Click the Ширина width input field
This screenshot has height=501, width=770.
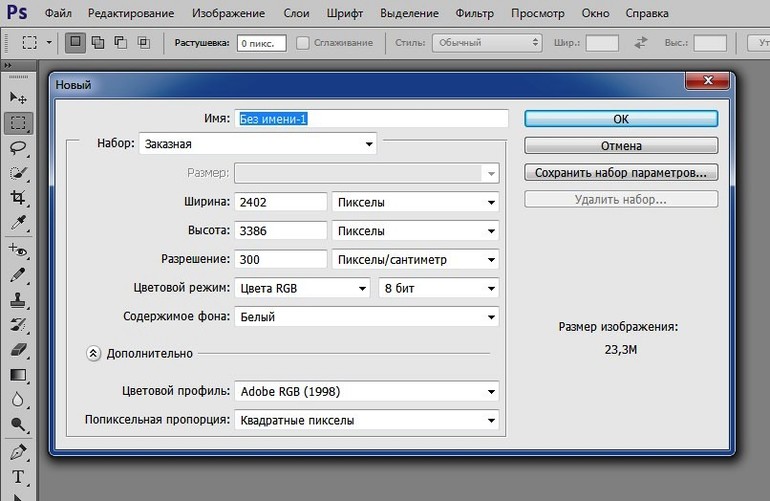click(x=281, y=202)
